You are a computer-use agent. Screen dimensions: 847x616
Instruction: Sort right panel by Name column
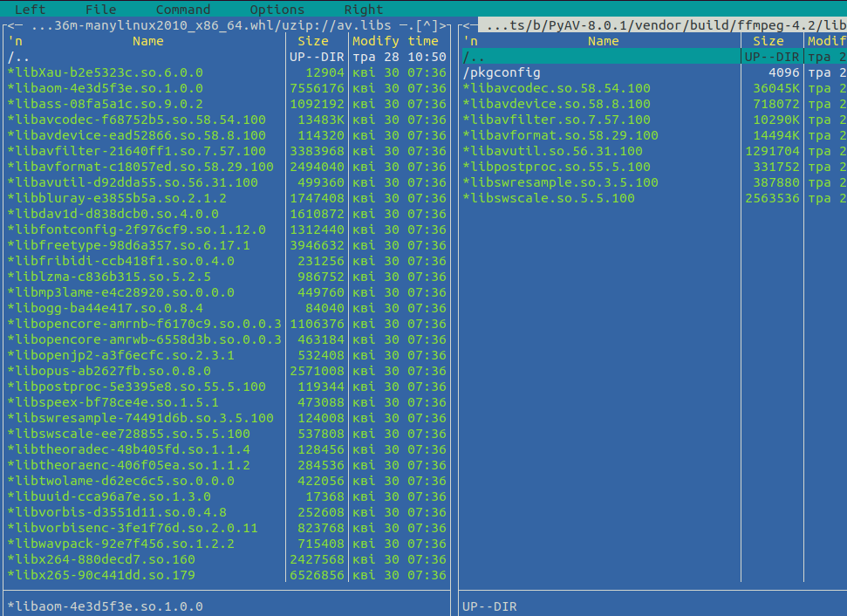tap(604, 41)
